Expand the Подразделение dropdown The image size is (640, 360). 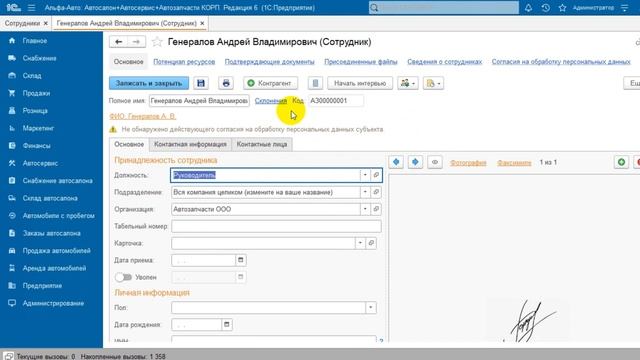pyautogui.click(x=365, y=192)
